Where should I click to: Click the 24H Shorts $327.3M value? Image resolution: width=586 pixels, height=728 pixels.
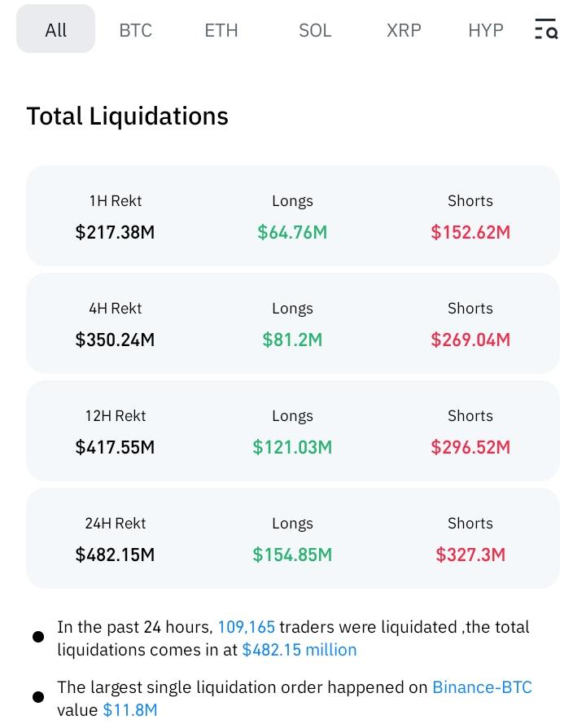pyautogui.click(x=470, y=555)
